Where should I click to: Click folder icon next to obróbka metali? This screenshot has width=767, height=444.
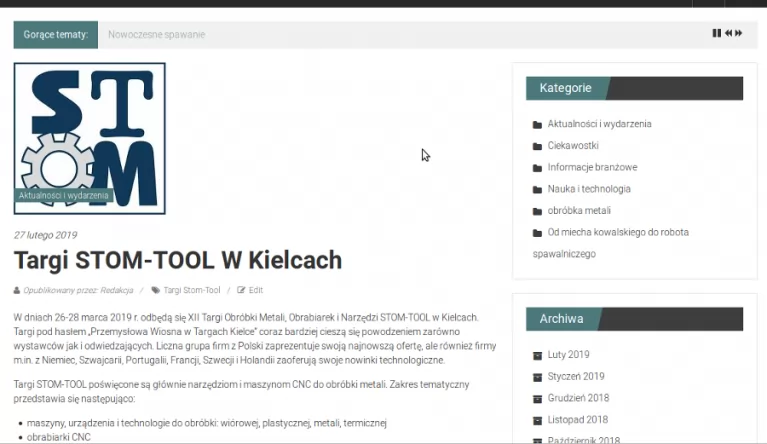click(x=537, y=211)
